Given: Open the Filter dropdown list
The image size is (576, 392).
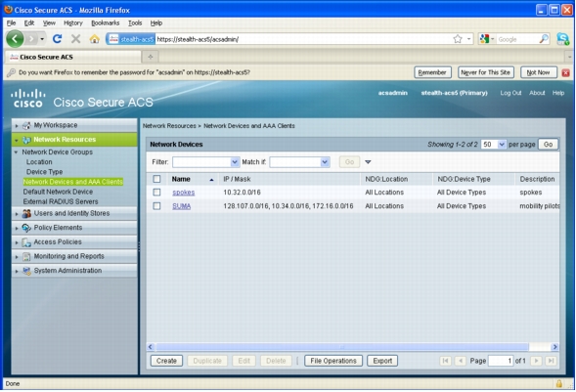Looking at the screenshot, I should tap(206, 162).
